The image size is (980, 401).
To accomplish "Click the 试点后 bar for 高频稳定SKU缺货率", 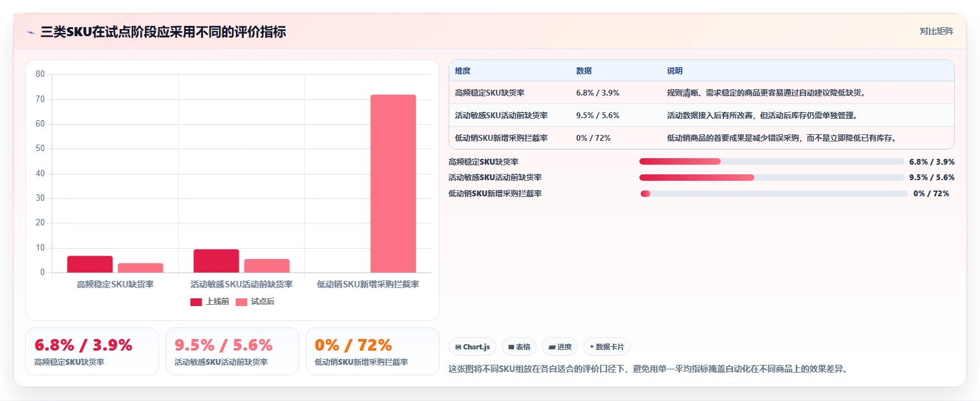I will click(x=140, y=268).
